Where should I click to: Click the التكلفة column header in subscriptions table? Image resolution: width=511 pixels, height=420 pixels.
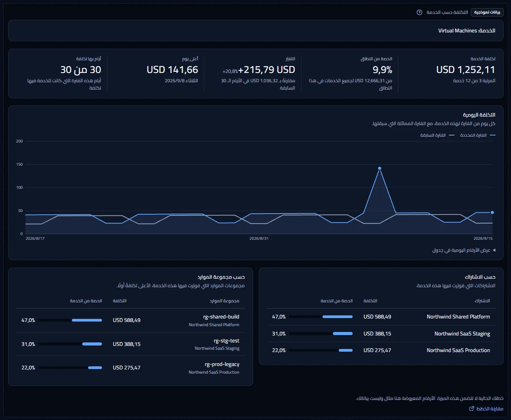pos(370,301)
